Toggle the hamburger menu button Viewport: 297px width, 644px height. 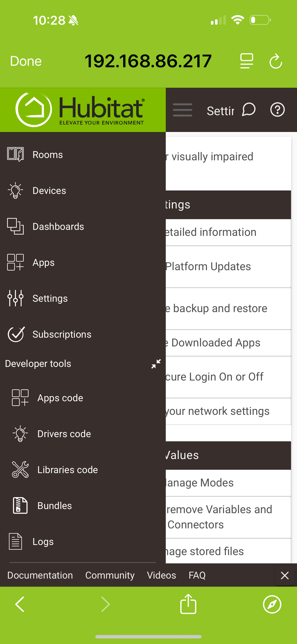(x=183, y=110)
